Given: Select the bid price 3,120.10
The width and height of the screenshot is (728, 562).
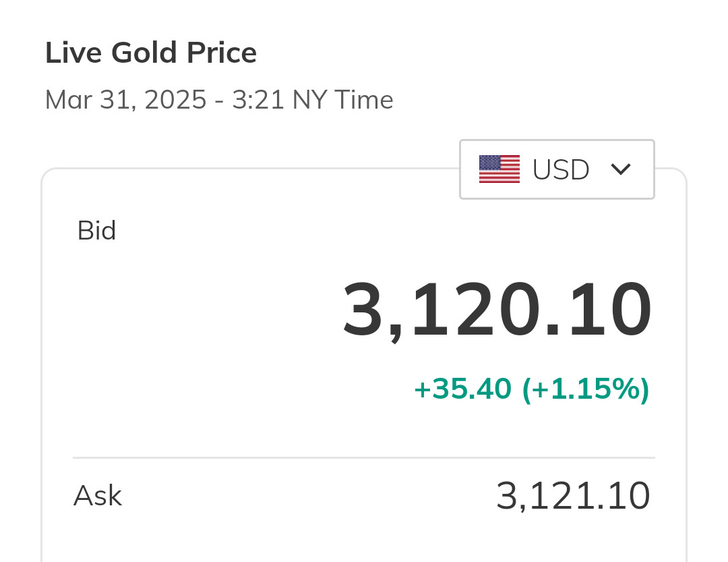Looking at the screenshot, I should click(497, 310).
